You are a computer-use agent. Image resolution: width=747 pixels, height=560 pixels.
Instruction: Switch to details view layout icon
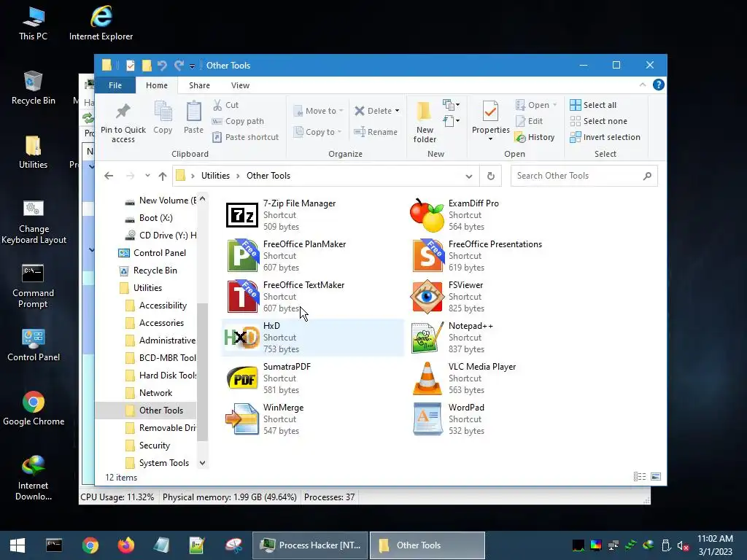click(640, 477)
